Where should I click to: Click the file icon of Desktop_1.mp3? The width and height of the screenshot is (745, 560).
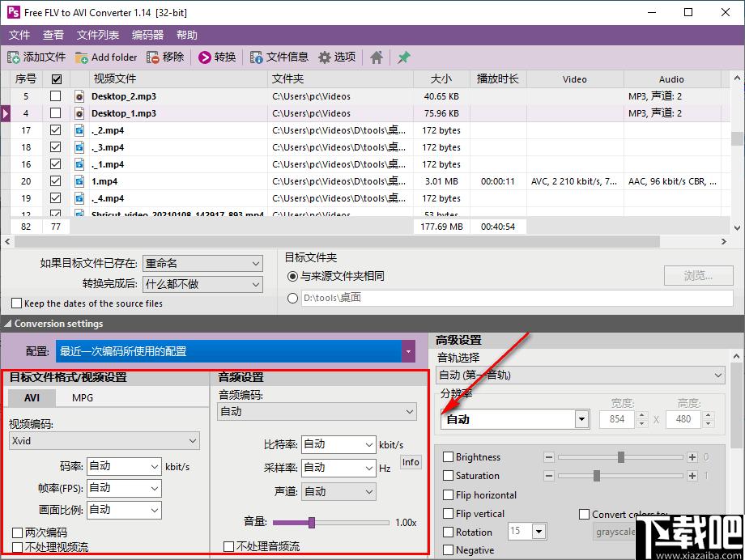(79, 113)
